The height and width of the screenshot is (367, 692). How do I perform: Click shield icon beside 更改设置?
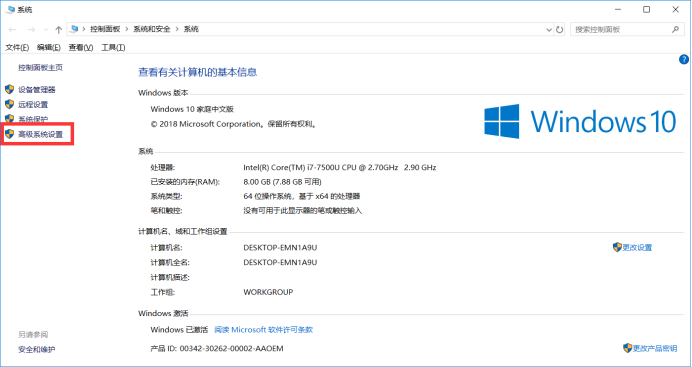point(617,247)
